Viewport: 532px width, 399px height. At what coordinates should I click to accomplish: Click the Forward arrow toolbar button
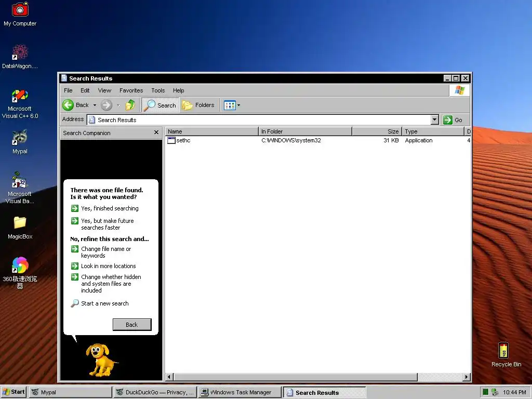107,105
